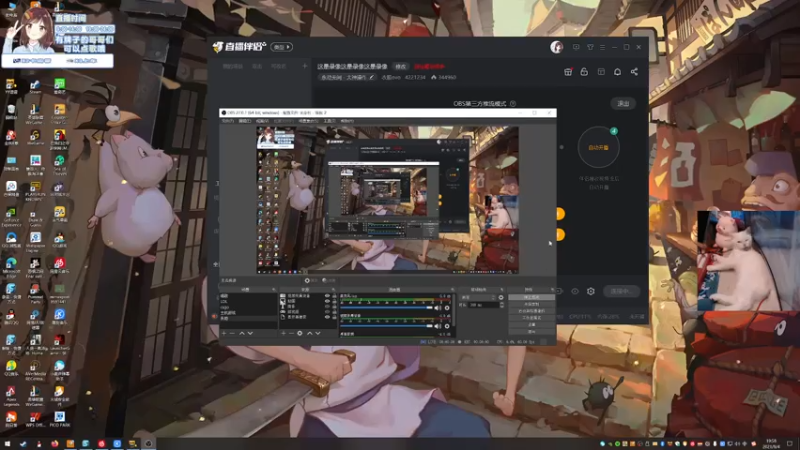Screen dimensions: 800x450
Task: Mute the second mixer channel speaker
Action: [438, 327]
